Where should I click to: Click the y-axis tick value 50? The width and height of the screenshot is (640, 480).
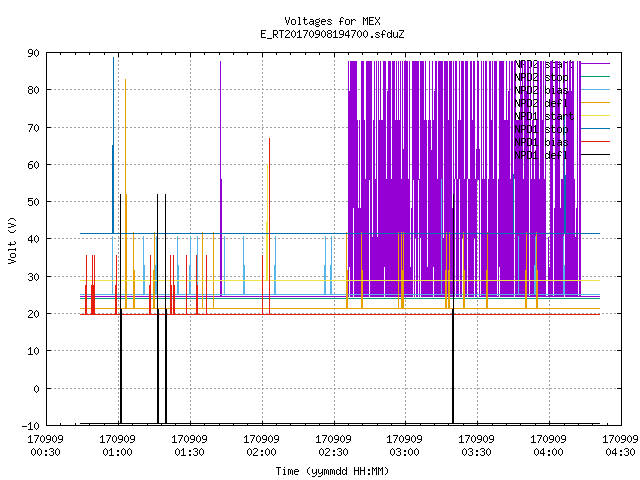[33, 202]
